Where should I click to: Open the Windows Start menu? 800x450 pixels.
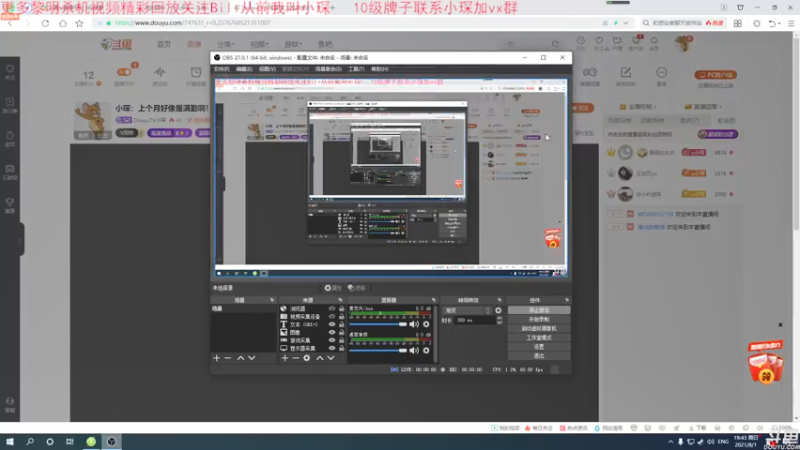coord(10,442)
